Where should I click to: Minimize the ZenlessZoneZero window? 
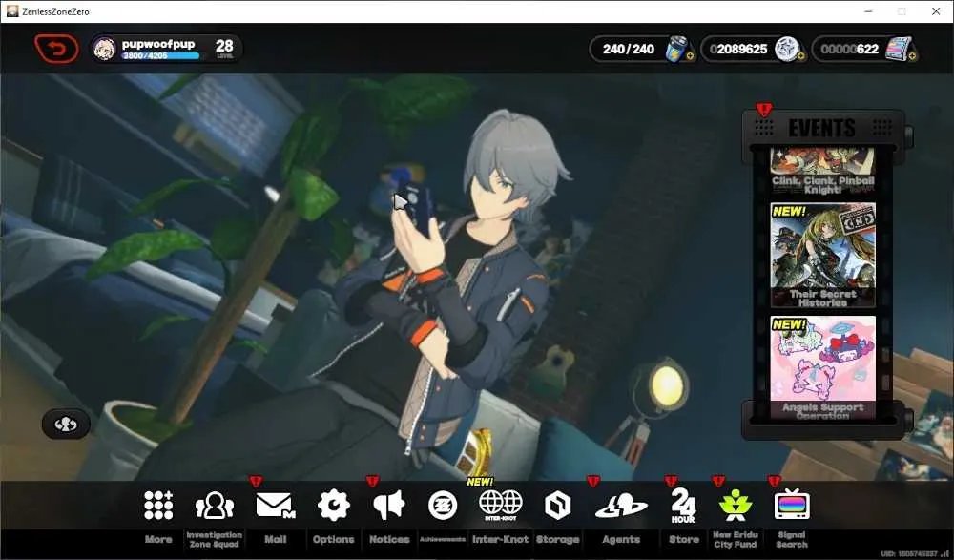click(x=869, y=11)
